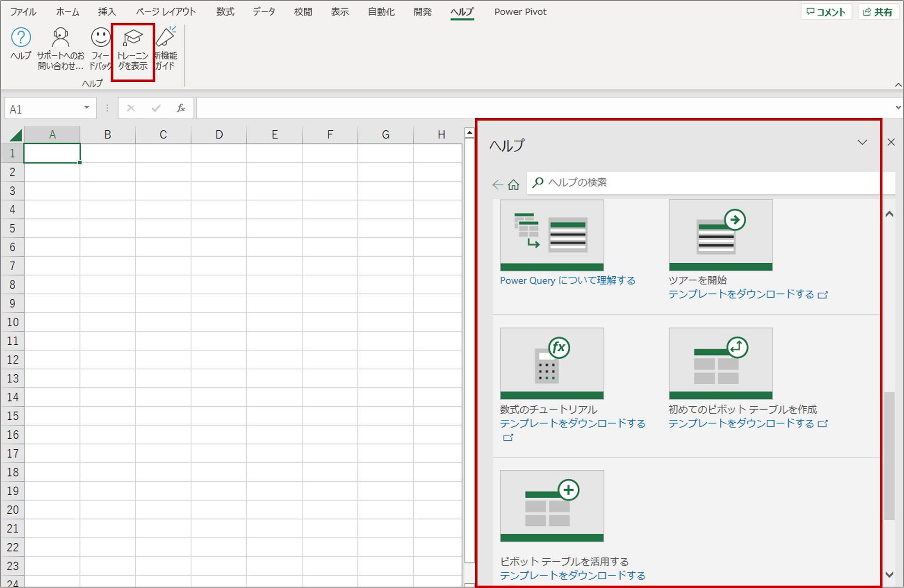Select column A header

pyautogui.click(x=52, y=135)
